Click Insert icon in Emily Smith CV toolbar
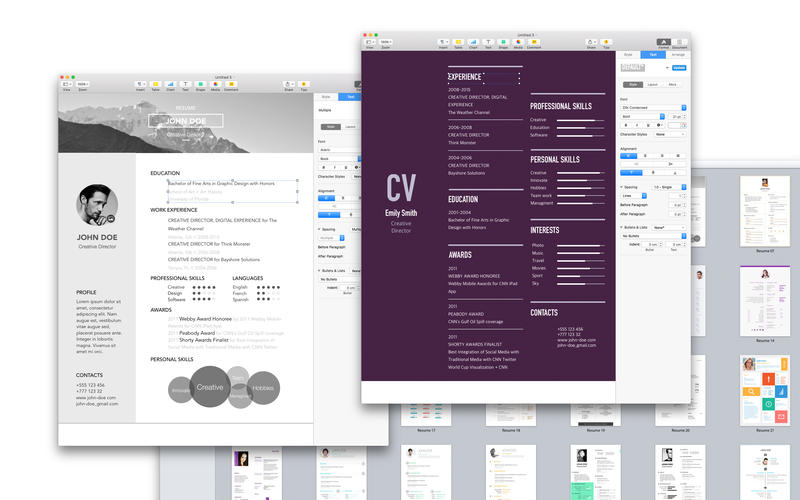800x500 pixels. 443,42
